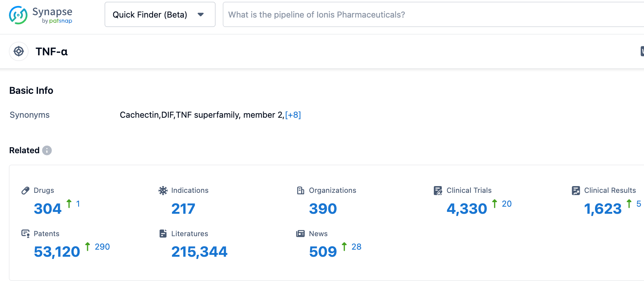
Task: Open the 217 Indications count
Action: point(183,209)
